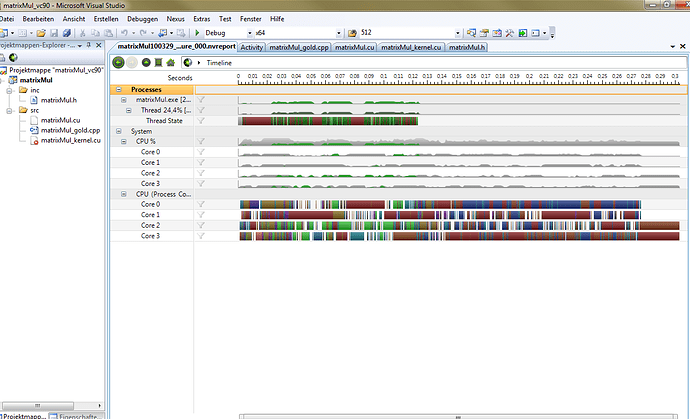Collapse the CPU % group
The height and width of the screenshot is (419, 690).
pos(124,141)
